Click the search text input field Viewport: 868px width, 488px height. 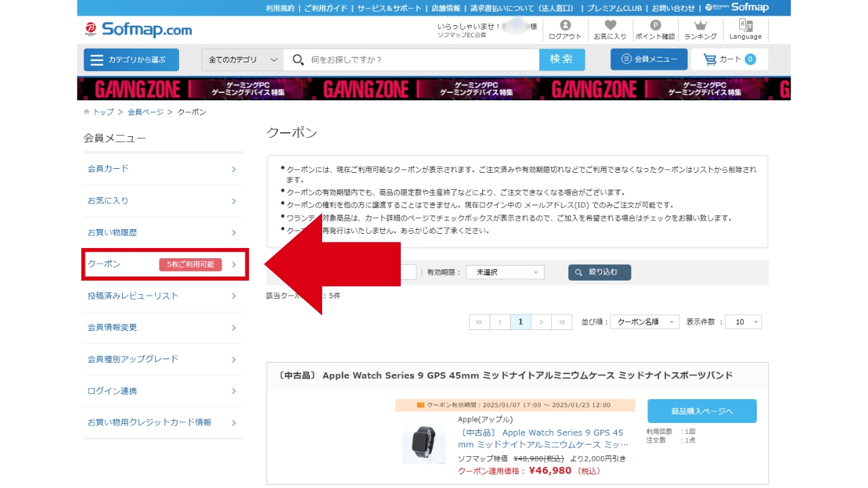pyautogui.click(x=420, y=60)
